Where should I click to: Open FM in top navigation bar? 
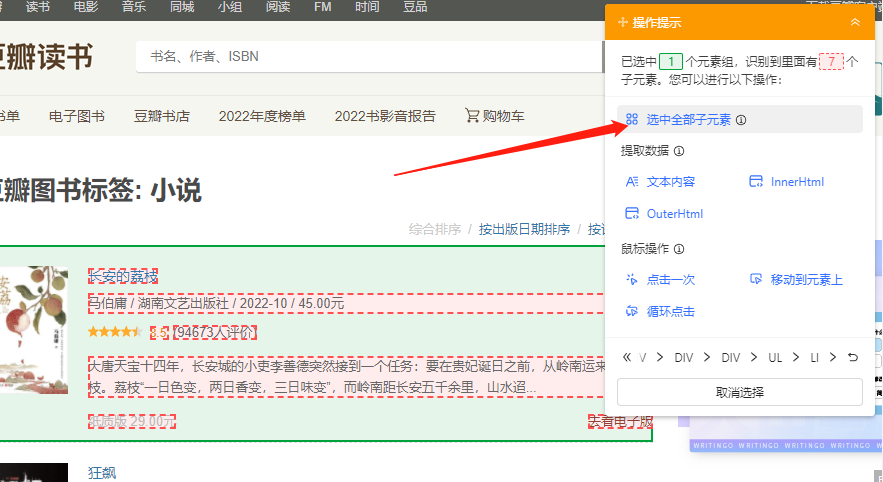click(x=323, y=7)
